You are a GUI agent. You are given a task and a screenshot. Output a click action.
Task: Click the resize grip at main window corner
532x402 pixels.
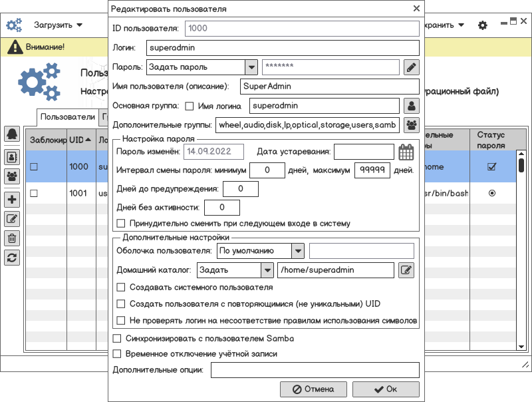click(x=525, y=365)
